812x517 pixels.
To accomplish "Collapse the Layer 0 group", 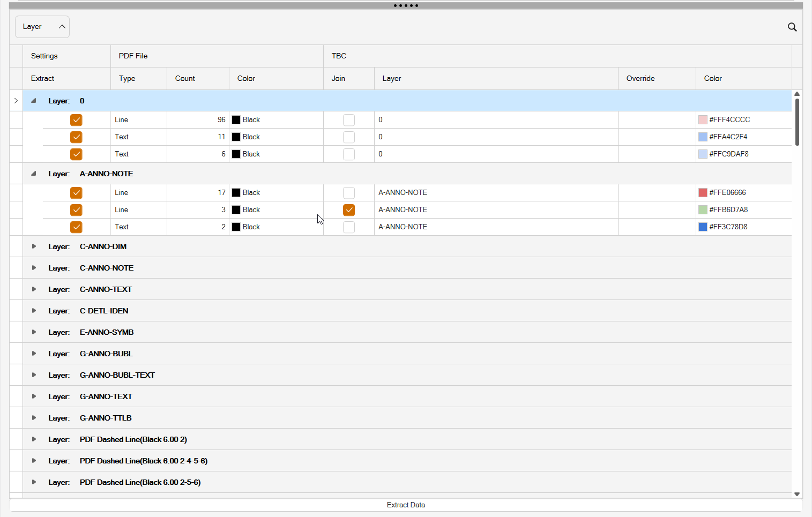I will [x=34, y=101].
